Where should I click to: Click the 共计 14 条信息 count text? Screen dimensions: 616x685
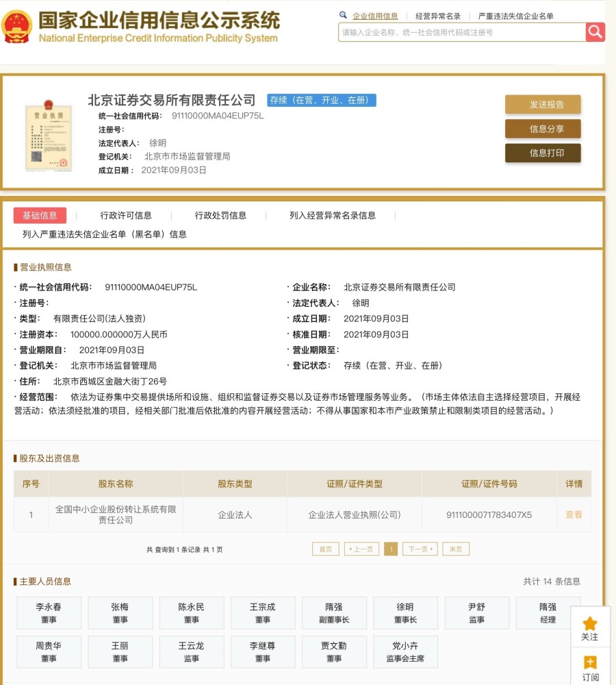tap(552, 582)
